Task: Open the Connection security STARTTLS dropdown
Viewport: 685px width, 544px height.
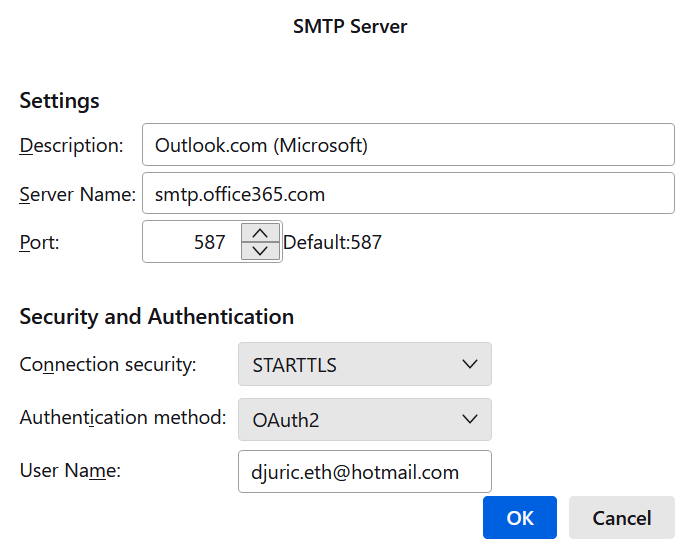Action: (365, 365)
